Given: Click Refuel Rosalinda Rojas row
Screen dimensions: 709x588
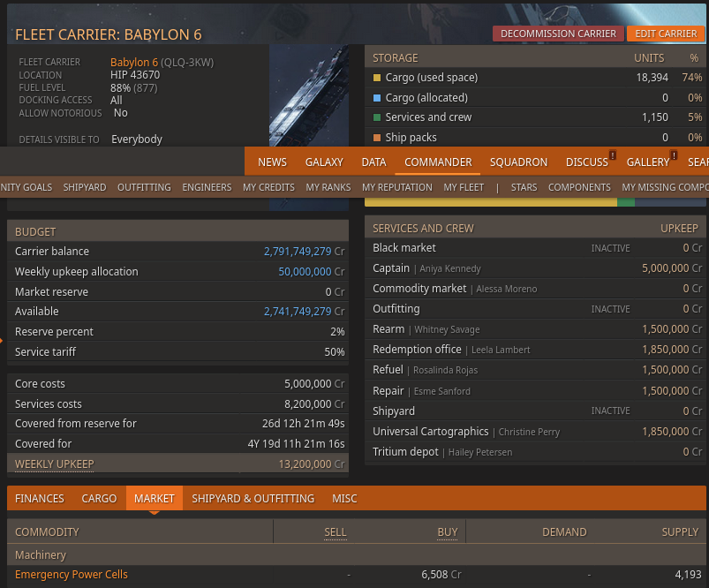Looking at the screenshot, I should click(535, 370).
